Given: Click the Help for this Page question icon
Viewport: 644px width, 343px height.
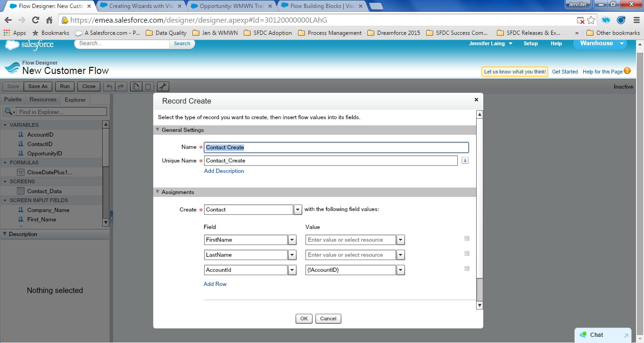Looking at the screenshot, I should coord(627,71).
